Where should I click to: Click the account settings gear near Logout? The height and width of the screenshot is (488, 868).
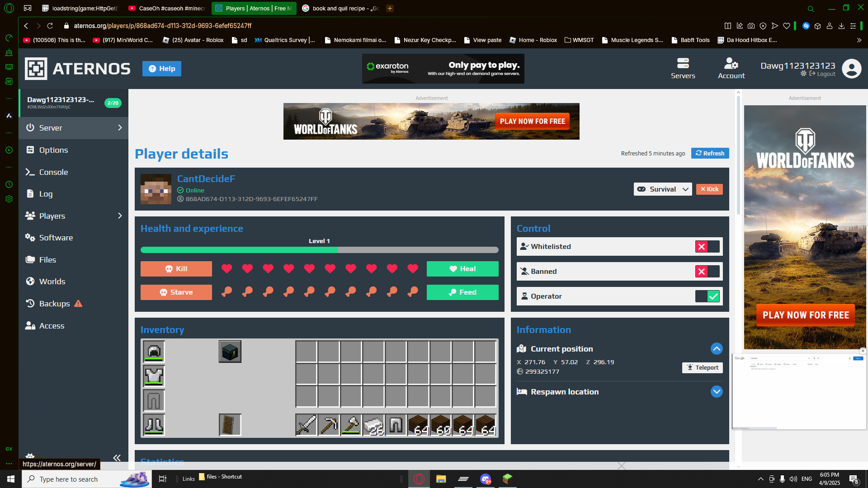tap(803, 74)
